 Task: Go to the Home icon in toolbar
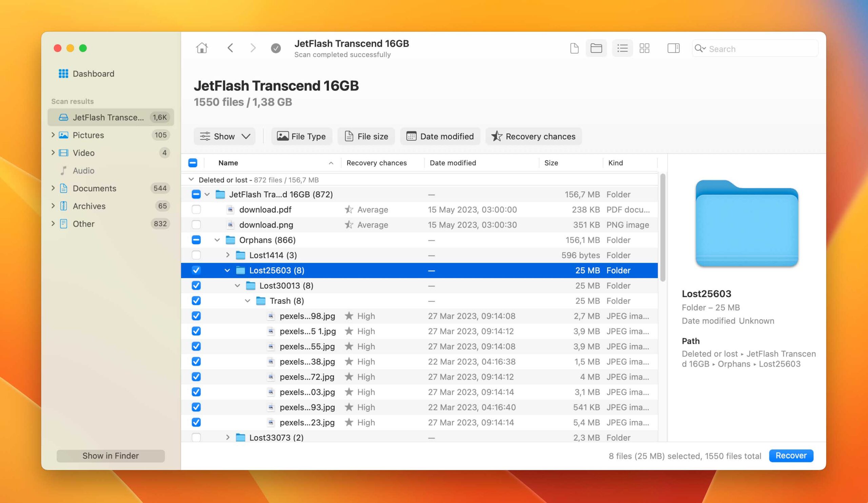coord(202,48)
